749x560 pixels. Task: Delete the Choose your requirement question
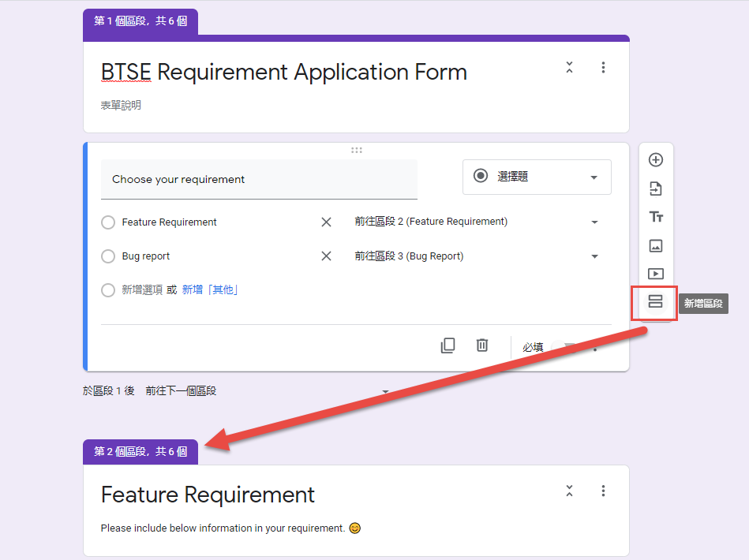click(x=482, y=345)
